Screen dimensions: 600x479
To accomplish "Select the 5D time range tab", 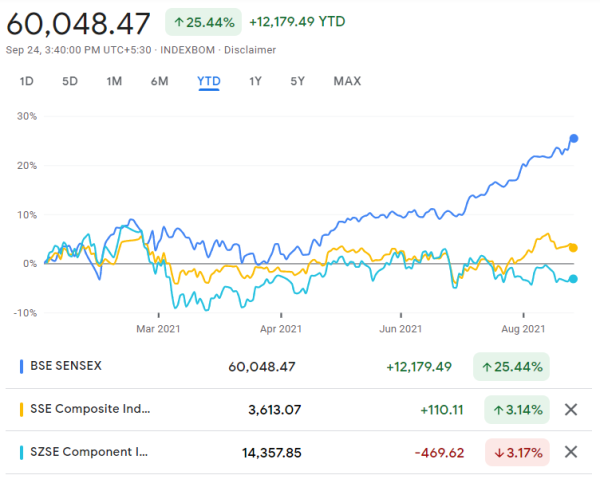I will tap(70, 81).
